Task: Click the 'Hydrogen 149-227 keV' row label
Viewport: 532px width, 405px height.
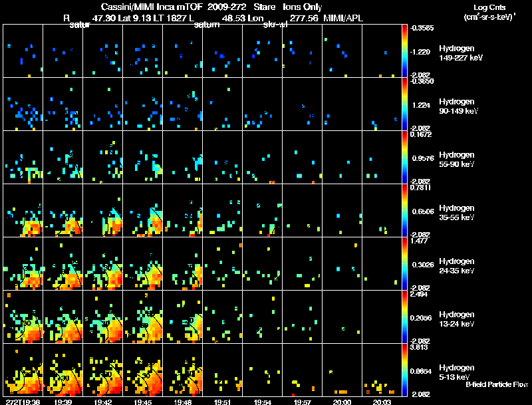Action: coord(461,53)
